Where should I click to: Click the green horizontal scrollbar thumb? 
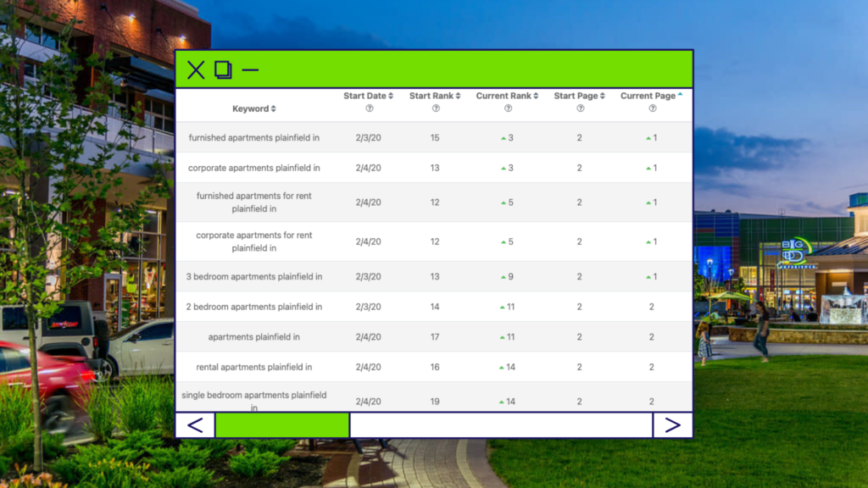282,425
